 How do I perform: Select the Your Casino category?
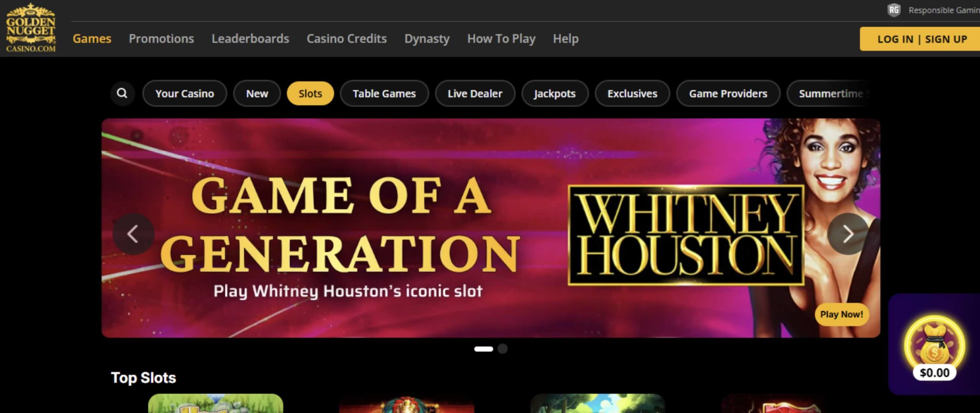185,93
